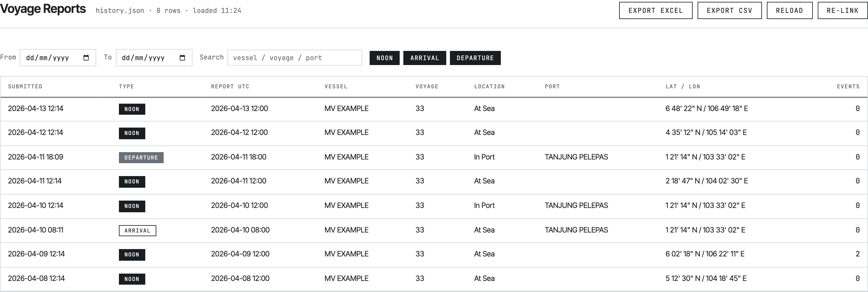Click the ARRIVAL badge in the 2026-04-10 08:11 row
Viewport: 868px width, 292px height.
[x=138, y=231]
